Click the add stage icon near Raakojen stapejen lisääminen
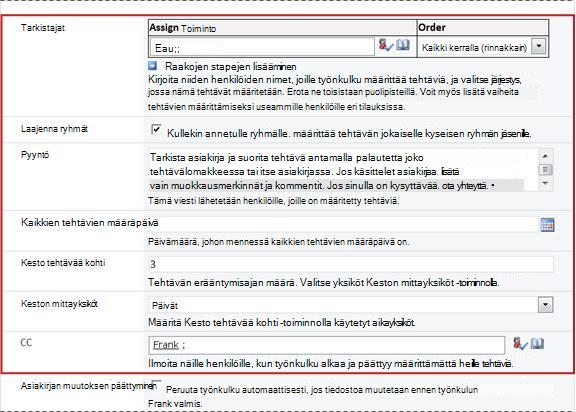This screenshot has height=412, width=576. click(x=152, y=66)
